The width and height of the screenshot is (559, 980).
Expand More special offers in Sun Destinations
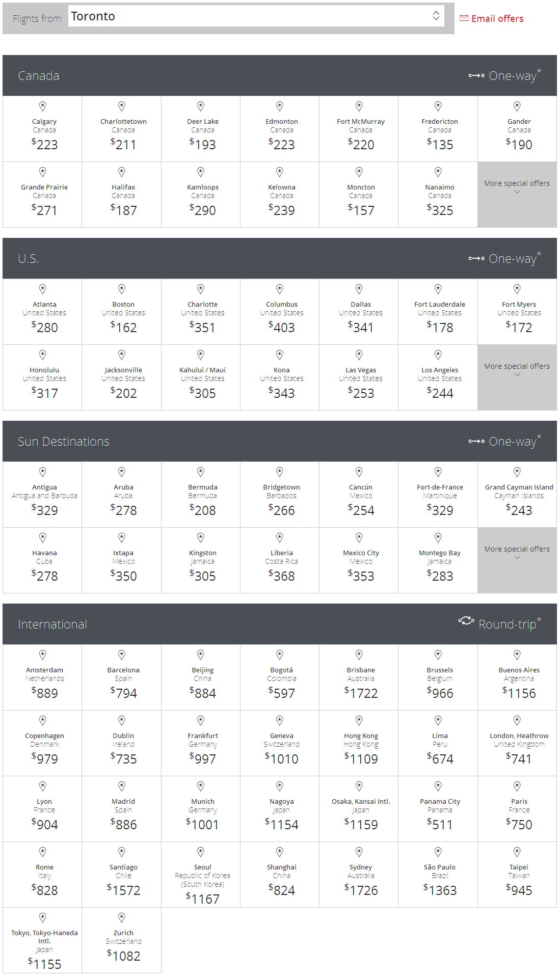[x=517, y=560]
